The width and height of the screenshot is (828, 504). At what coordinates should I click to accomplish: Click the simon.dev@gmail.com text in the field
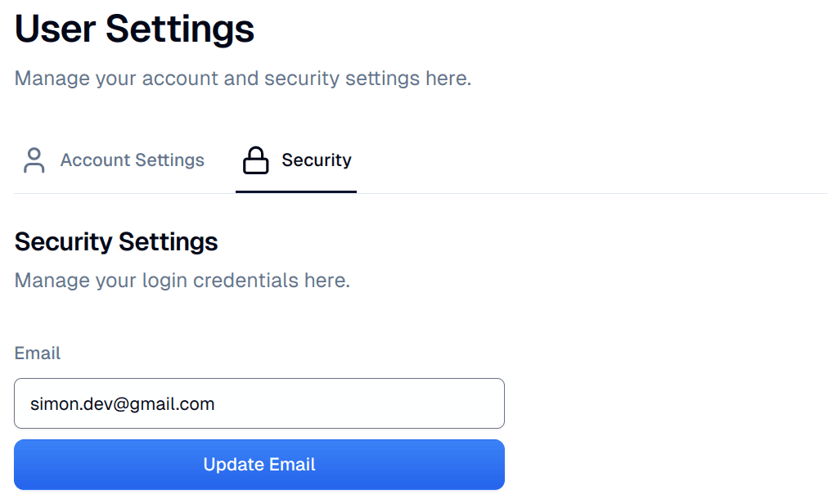coord(122,403)
